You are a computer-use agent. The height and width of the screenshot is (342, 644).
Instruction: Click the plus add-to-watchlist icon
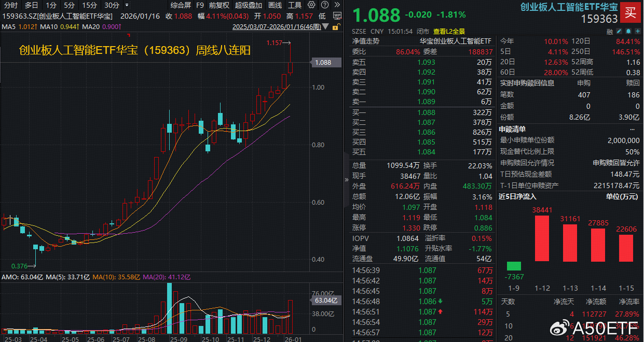pos(637,31)
